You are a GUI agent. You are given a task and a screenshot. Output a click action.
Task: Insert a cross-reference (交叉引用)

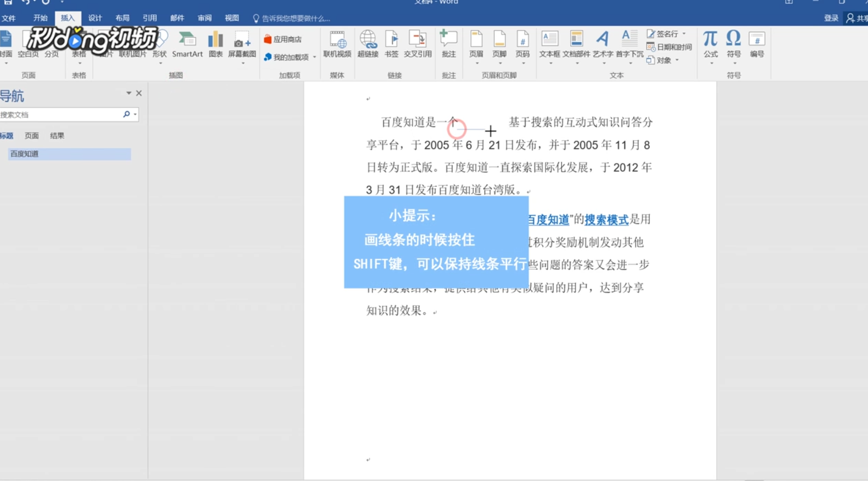418,45
